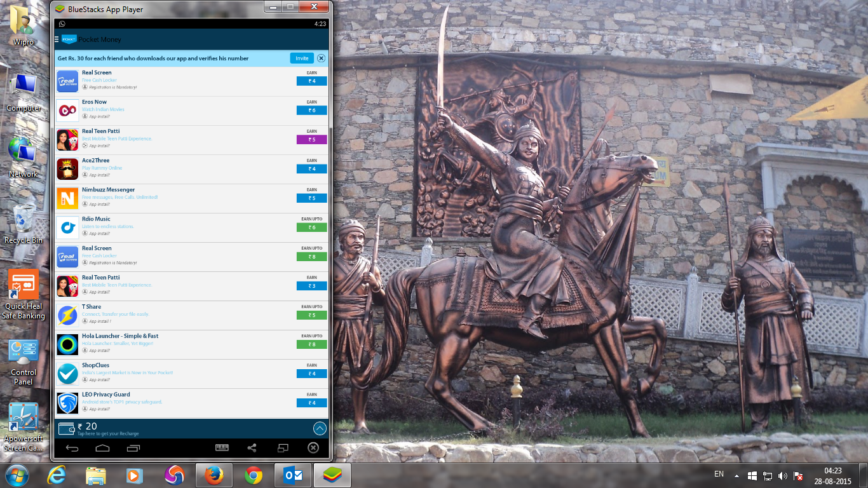Click the green ₹5 button for T Share

[x=311, y=315]
